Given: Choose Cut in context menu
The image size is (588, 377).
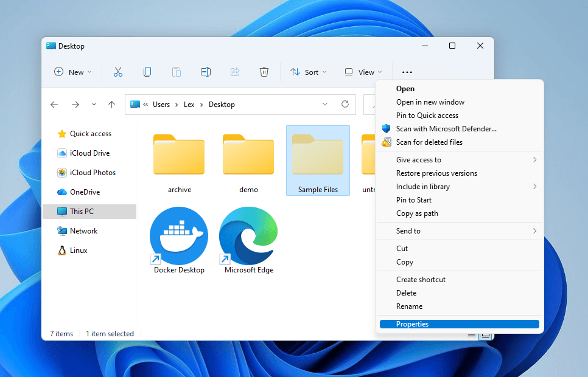Looking at the screenshot, I should tap(460, 249).
